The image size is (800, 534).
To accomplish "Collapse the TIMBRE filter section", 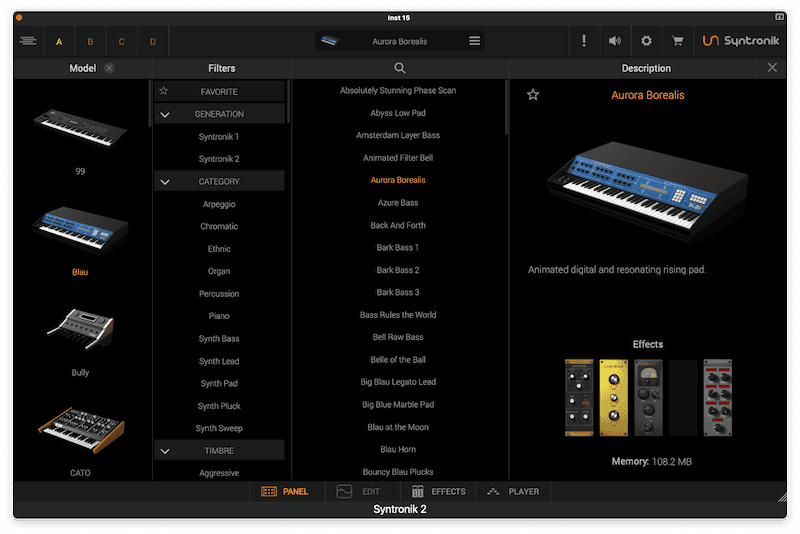I will [x=165, y=451].
